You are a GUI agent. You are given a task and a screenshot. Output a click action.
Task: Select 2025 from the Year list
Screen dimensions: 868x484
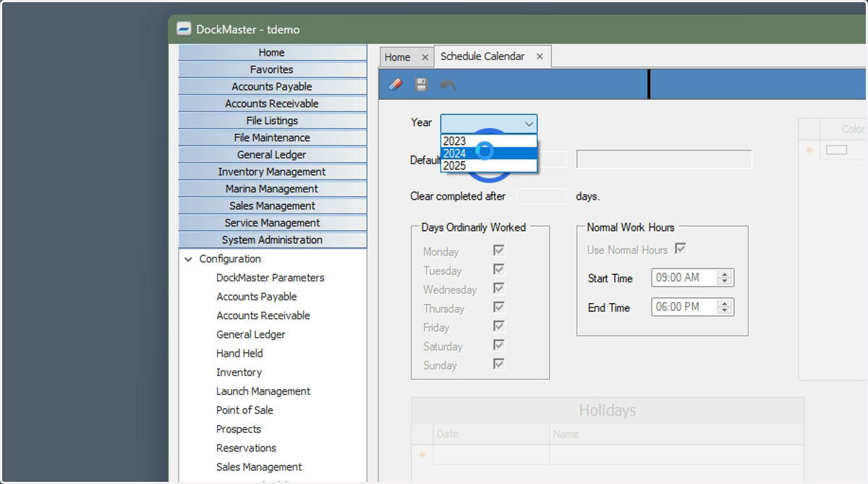[489, 166]
